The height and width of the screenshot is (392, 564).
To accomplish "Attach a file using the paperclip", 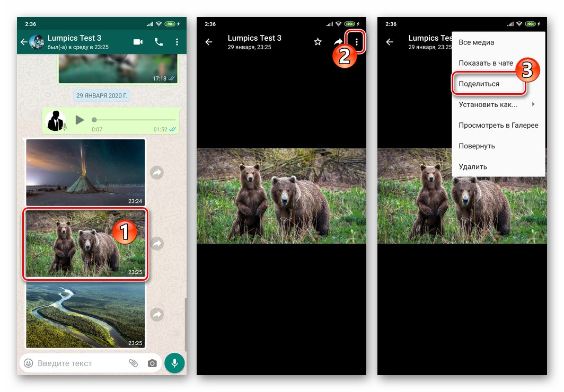I will [133, 363].
